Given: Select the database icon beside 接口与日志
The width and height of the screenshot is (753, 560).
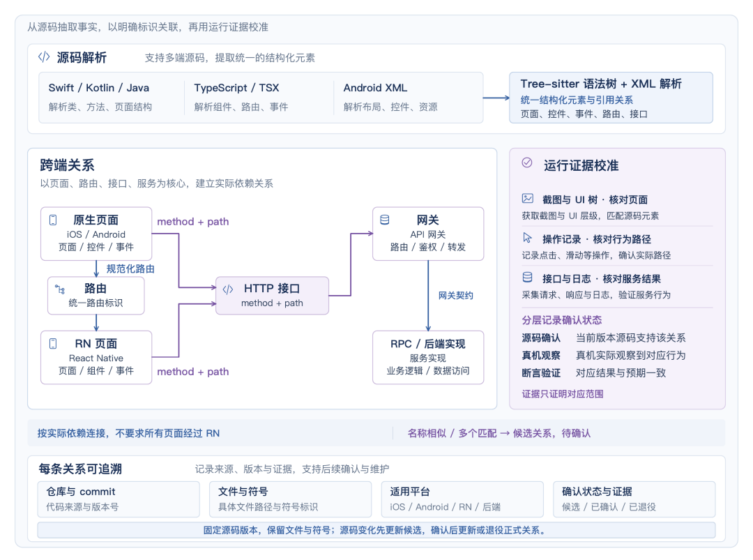Looking at the screenshot, I should click(527, 277).
